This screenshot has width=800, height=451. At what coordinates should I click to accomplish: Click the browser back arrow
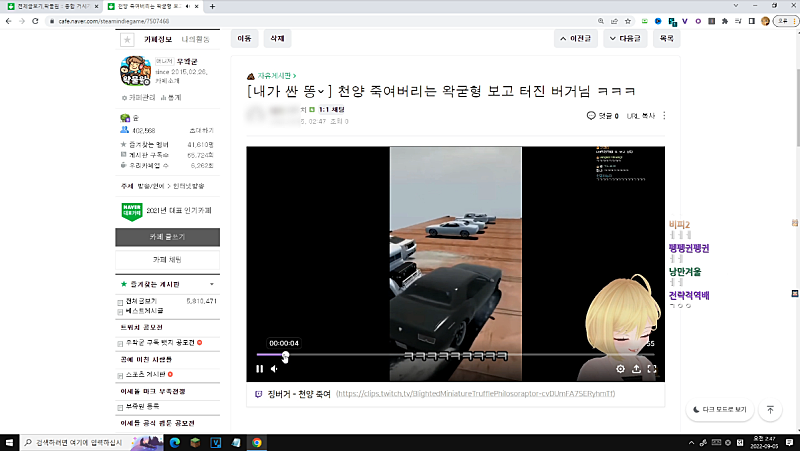click(x=8, y=21)
